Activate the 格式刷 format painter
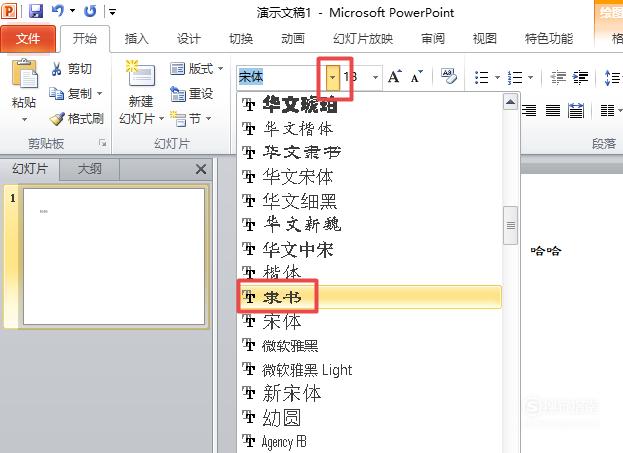Screen dimensions: 623x453 [77, 118]
